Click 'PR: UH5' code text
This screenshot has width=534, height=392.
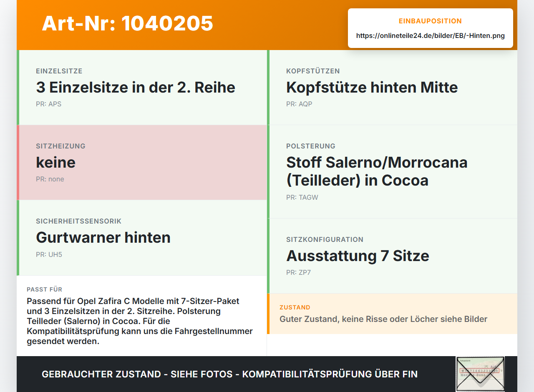tap(49, 254)
